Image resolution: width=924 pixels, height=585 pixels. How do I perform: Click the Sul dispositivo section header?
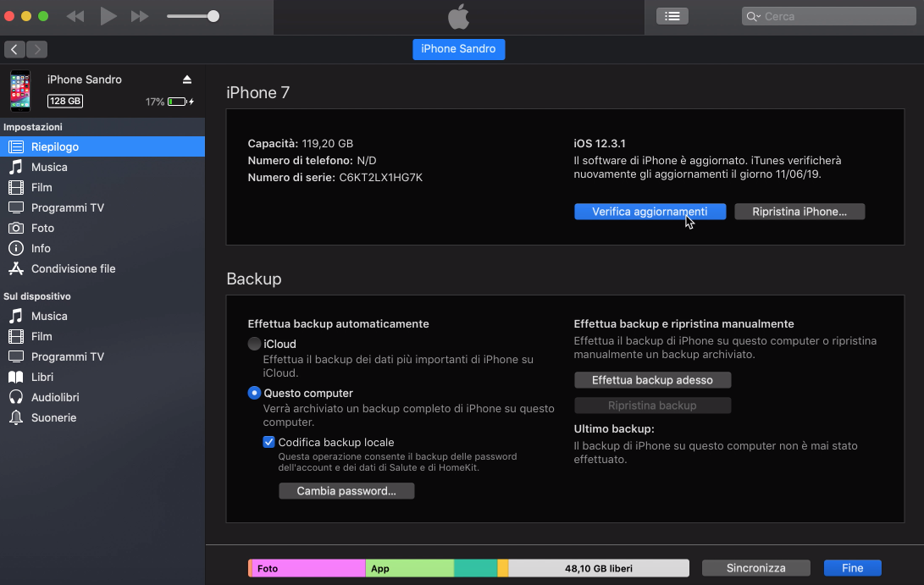click(37, 295)
